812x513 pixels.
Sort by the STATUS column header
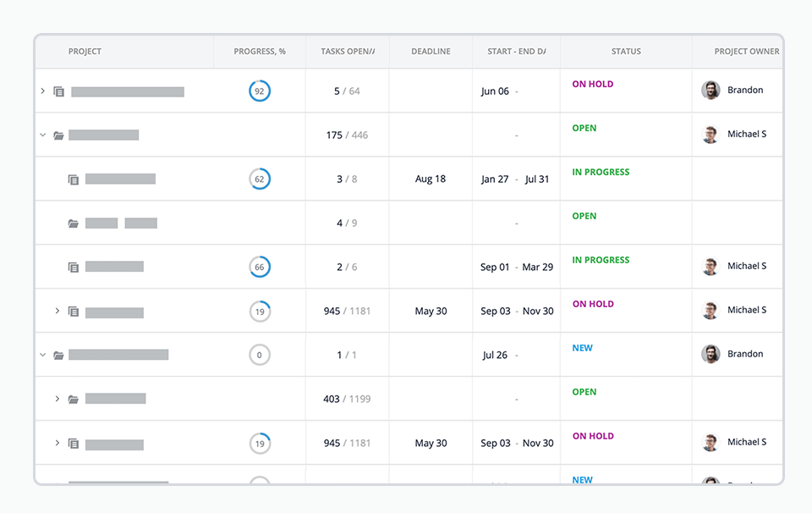[x=626, y=52]
